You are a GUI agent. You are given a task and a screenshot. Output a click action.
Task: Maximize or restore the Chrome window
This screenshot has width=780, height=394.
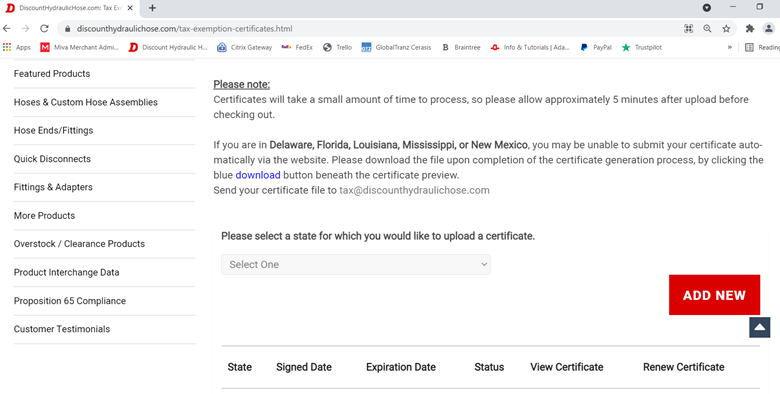click(760, 7)
